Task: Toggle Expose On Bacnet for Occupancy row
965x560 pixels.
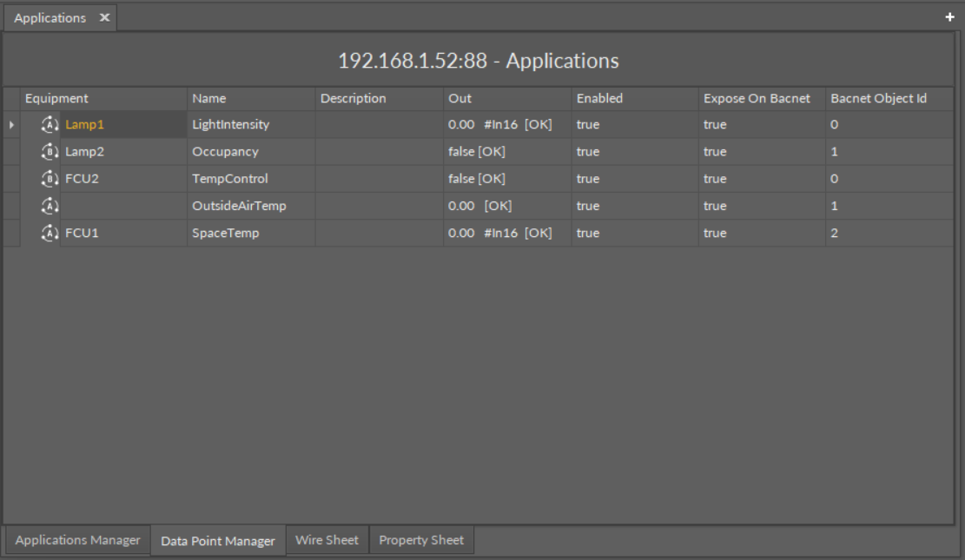Action: pyautogui.click(x=715, y=152)
